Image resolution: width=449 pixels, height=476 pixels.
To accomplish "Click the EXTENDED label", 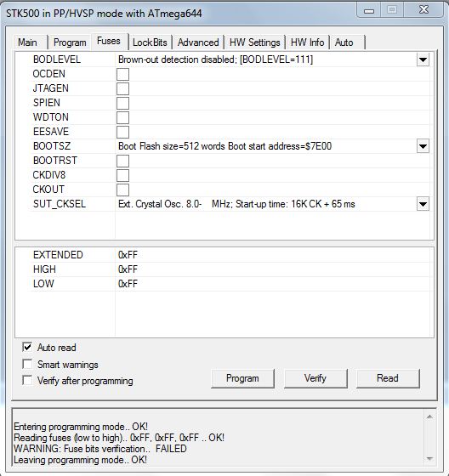I will pos(58,255).
